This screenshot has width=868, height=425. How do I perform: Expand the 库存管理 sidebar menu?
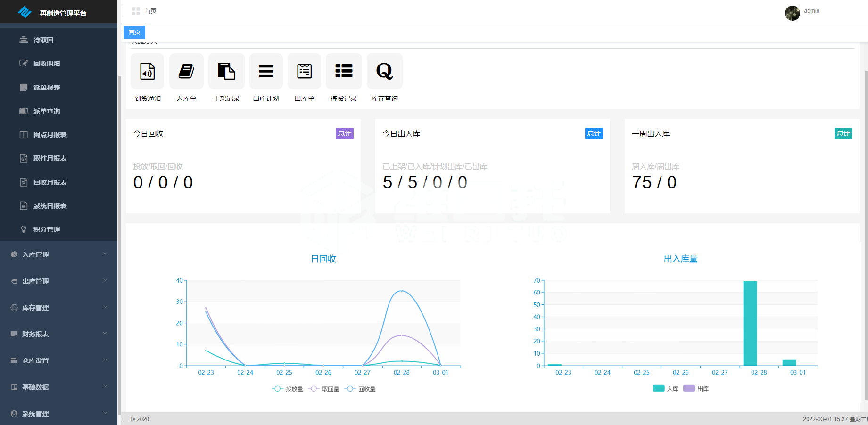(58, 308)
